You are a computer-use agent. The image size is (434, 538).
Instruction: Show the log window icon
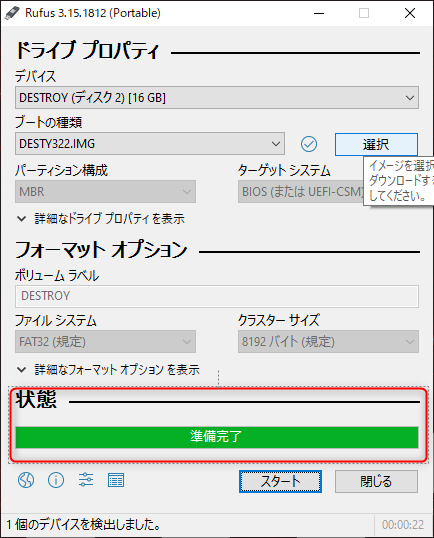click(116, 480)
